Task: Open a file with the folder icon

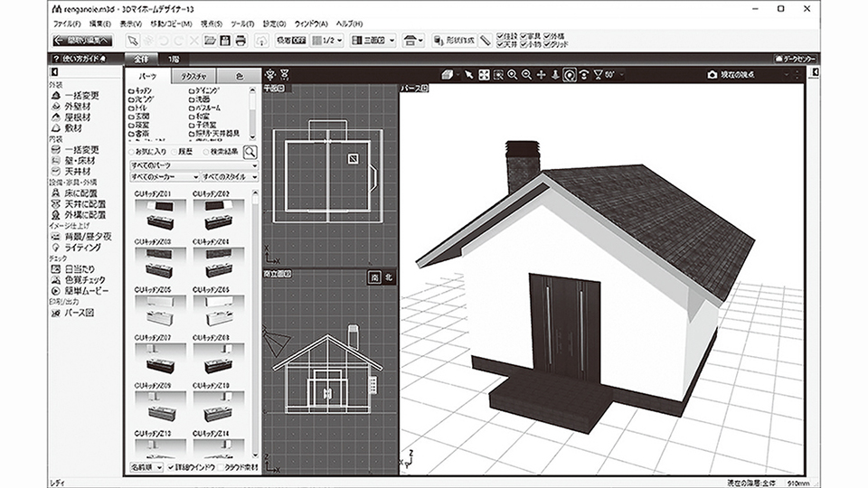Action: (x=210, y=41)
